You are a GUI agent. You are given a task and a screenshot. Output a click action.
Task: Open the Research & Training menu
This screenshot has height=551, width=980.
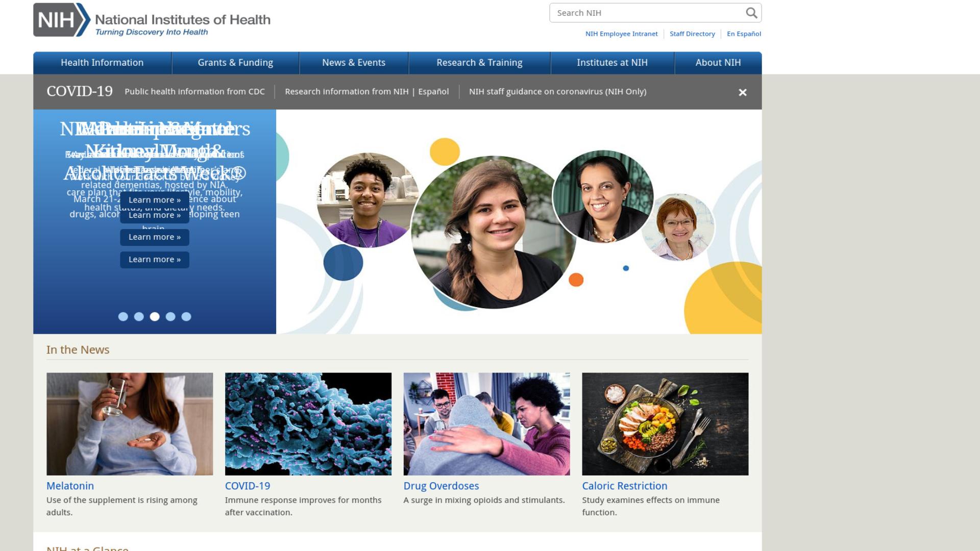click(x=479, y=63)
